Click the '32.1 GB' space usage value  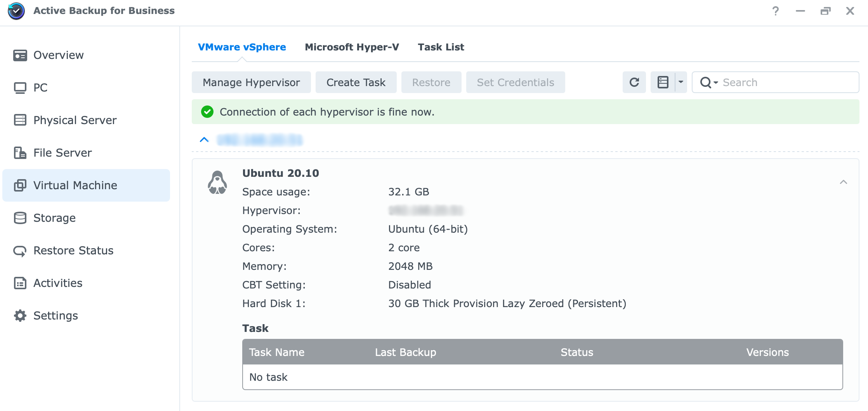click(x=409, y=192)
